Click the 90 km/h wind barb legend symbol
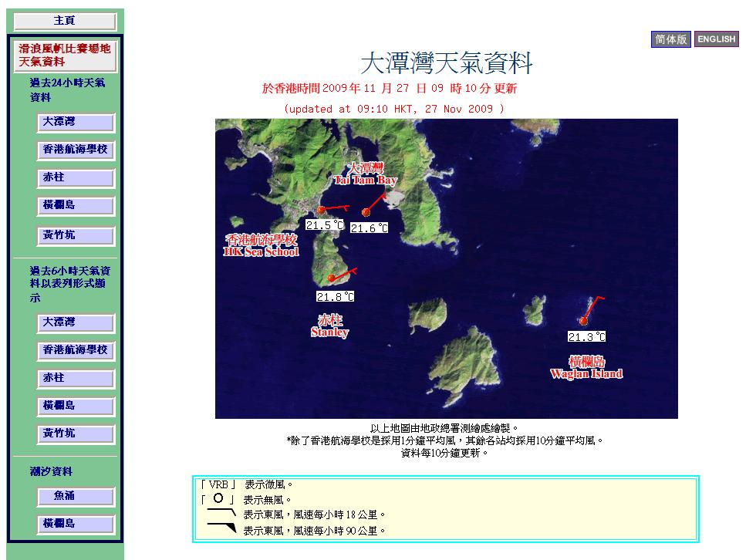This screenshot has width=756, height=560. tap(221, 528)
